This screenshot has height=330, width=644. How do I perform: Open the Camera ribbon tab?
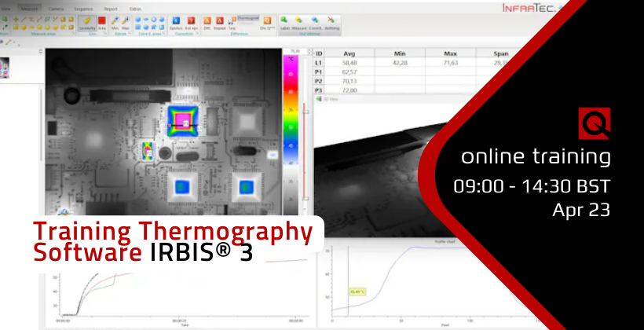(x=56, y=9)
